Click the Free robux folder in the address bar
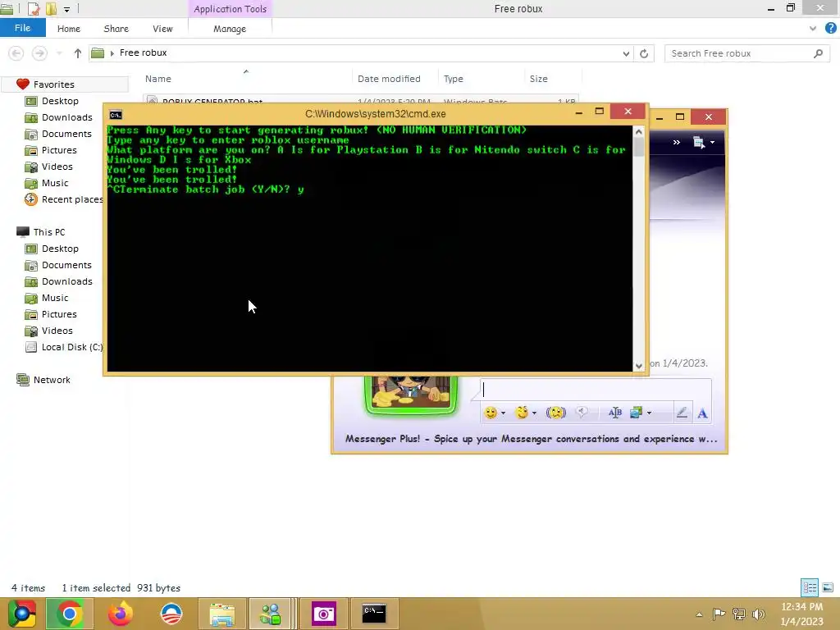 (143, 52)
